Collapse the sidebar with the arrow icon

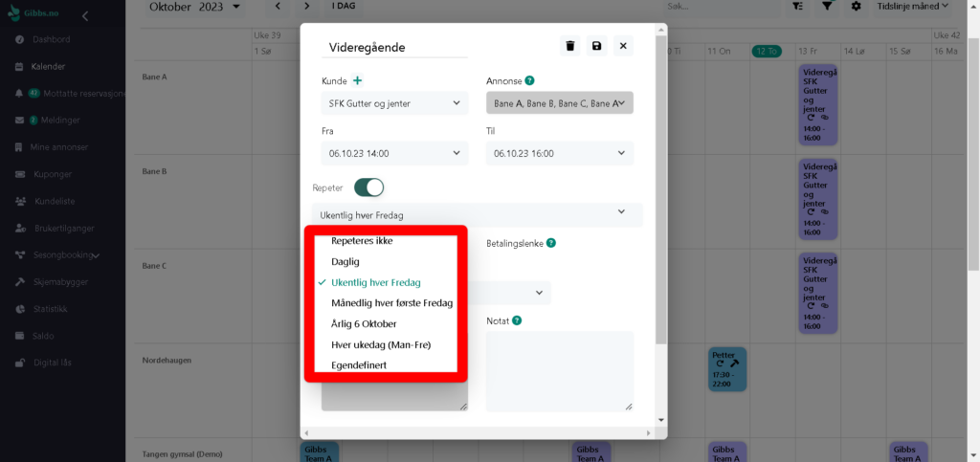click(x=85, y=16)
